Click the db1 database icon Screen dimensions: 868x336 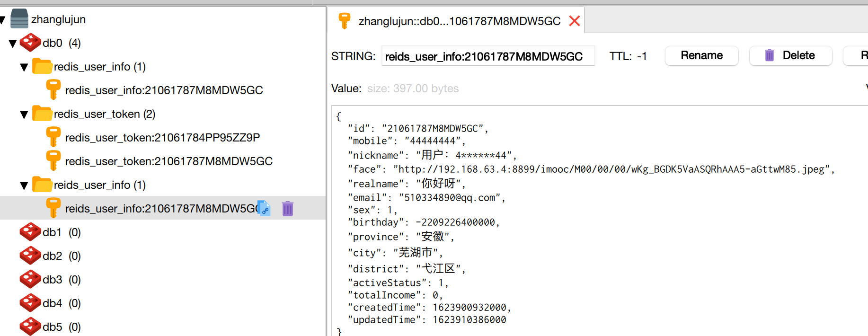tap(30, 232)
